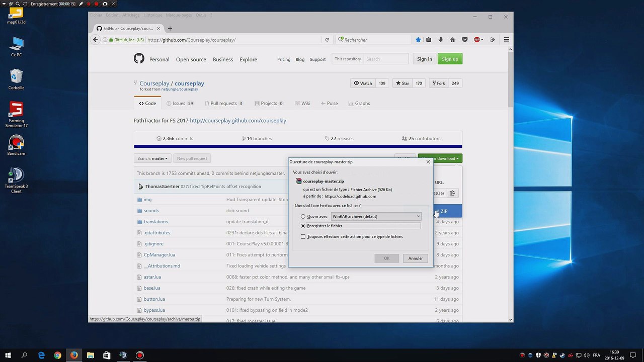644x362 pixels.
Task: Open the Windows Start menu
Action: click(x=8, y=355)
